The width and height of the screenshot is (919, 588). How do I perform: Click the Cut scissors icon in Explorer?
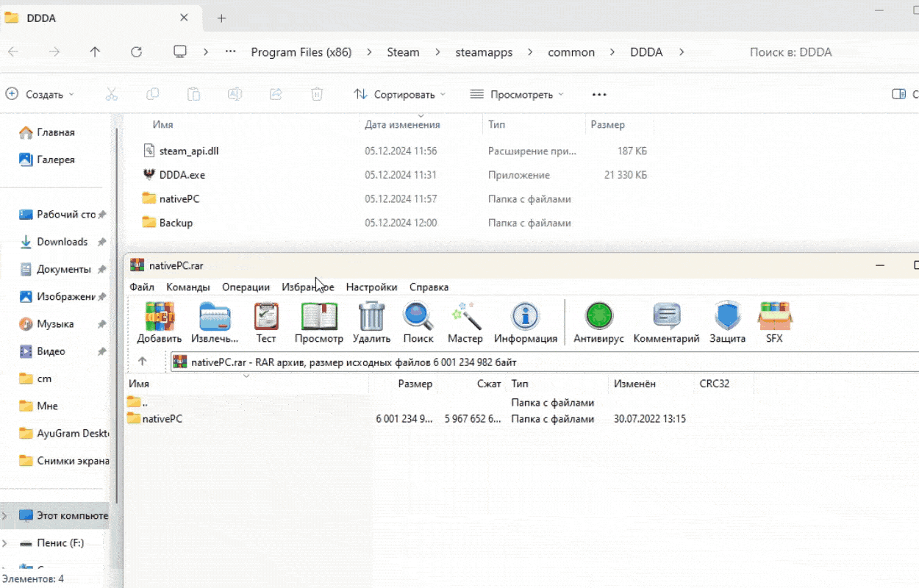[x=112, y=94]
